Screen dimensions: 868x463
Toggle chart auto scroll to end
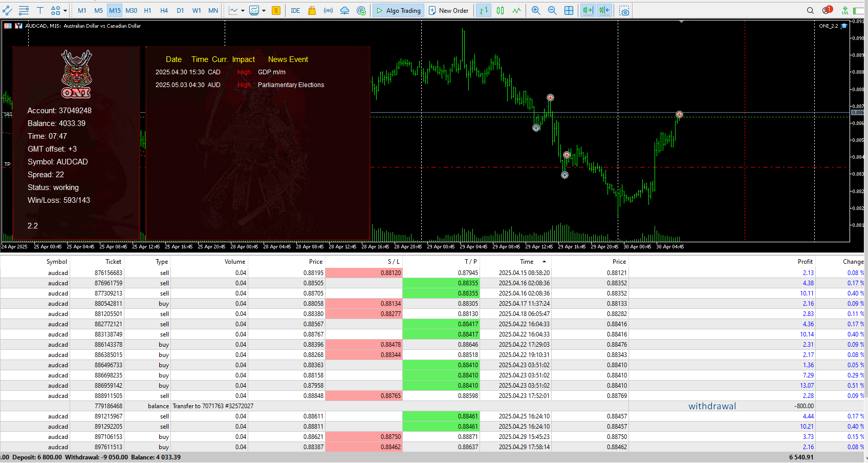click(x=588, y=10)
